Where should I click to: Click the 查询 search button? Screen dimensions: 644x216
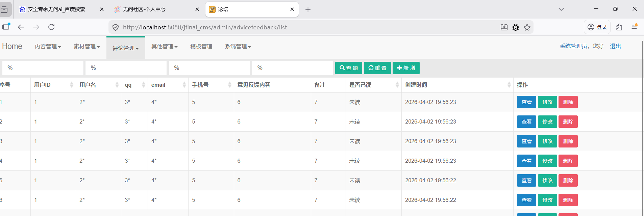[x=349, y=68]
